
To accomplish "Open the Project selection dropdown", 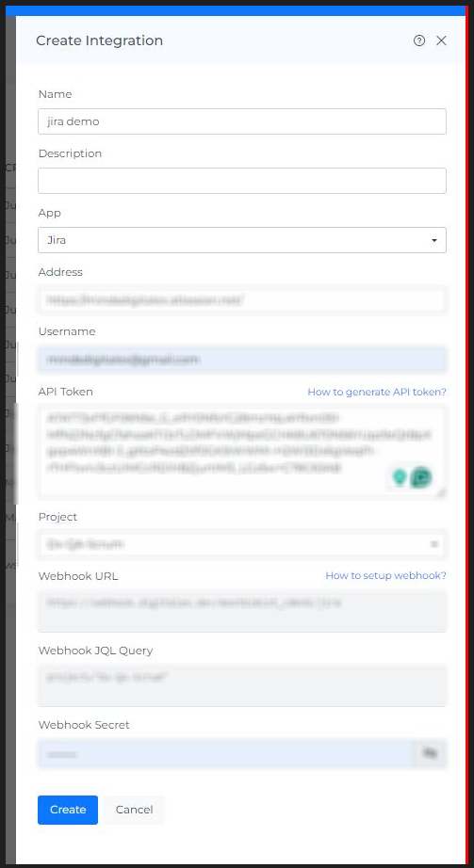I will point(242,544).
